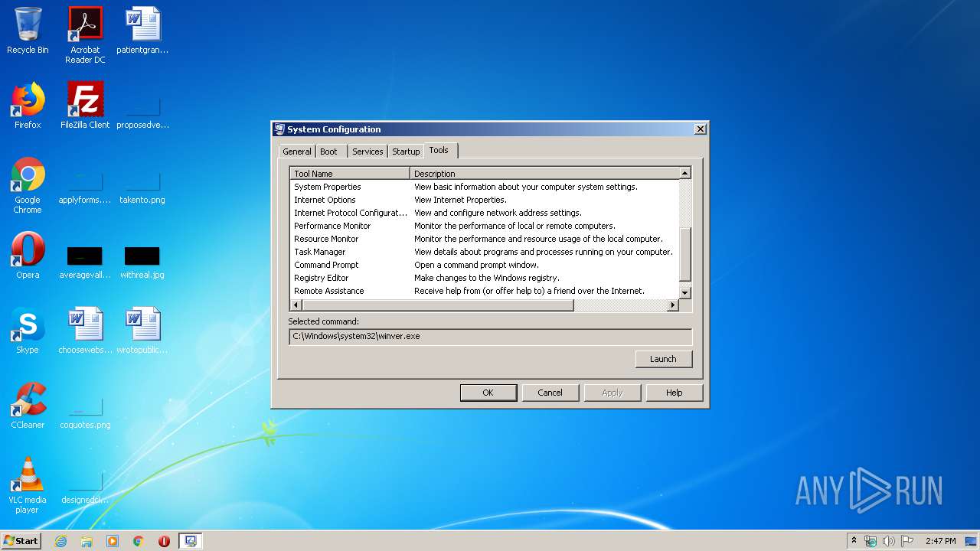Click the Selected command text field
The height and width of the screenshot is (551, 980).
(x=490, y=337)
